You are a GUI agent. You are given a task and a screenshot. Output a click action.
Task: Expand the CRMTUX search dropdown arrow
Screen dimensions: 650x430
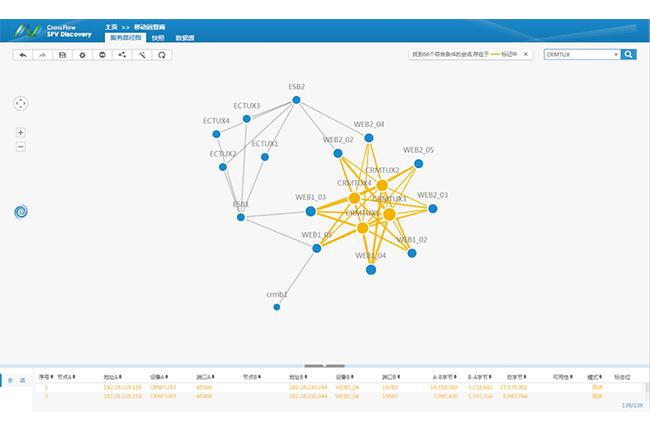tap(615, 55)
